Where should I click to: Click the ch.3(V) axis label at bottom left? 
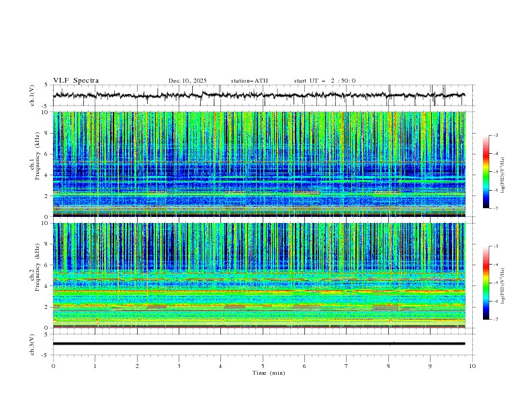click(32, 344)
